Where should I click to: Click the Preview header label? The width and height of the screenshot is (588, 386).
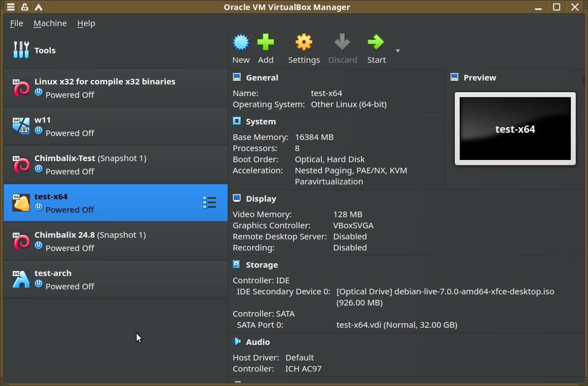(x=480, y=78)
